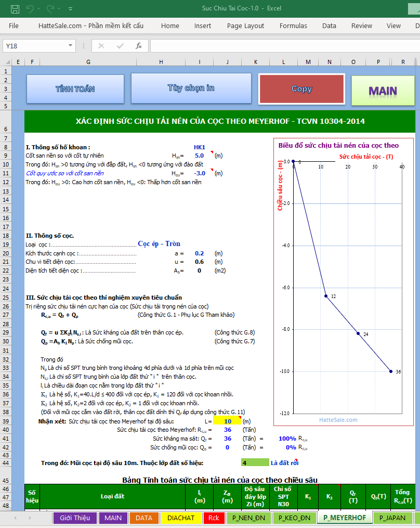Screen dimensions: 420x528
Task: Select column K header
Action: 256,62
